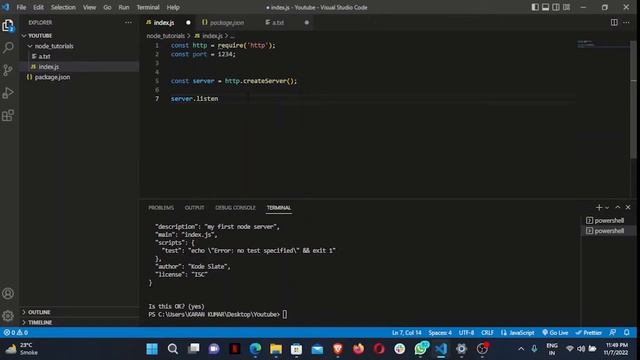The width and height of the screenshot is (640, 360).
Task: Create a new terminal with plus icon
Action: pos(599,207)
